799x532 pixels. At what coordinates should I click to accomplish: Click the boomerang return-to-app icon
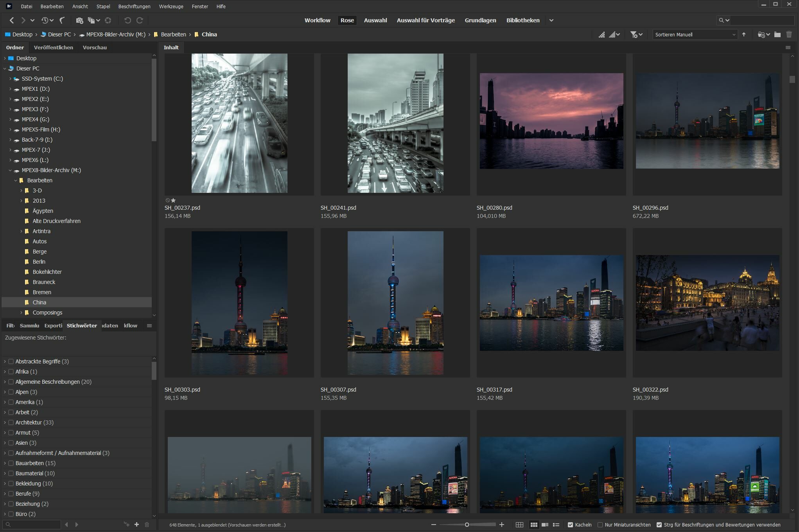62,20
